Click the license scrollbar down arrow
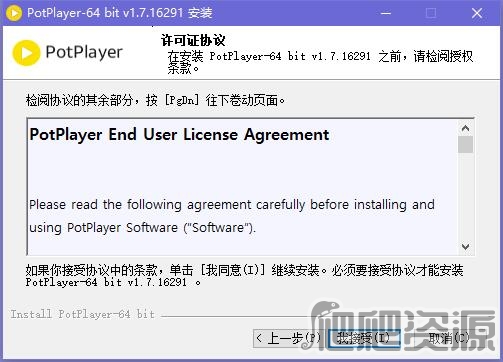The image size is (503, 362). tap(465, 247)
